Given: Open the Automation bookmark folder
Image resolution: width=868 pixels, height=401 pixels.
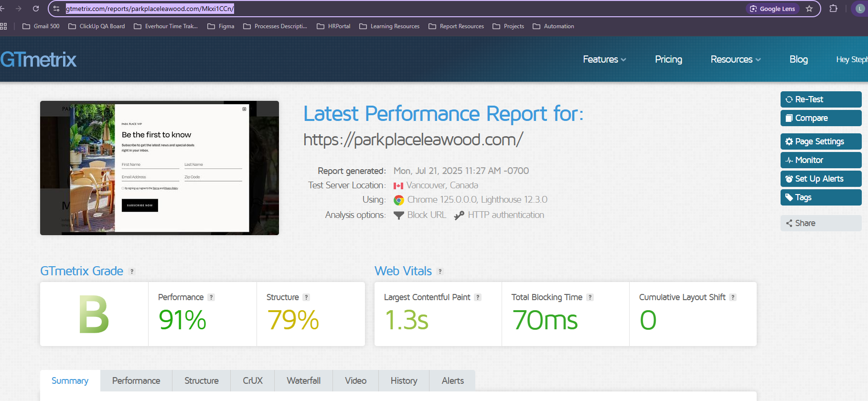Looking at the screenshot, I should [x=553, y=26].
